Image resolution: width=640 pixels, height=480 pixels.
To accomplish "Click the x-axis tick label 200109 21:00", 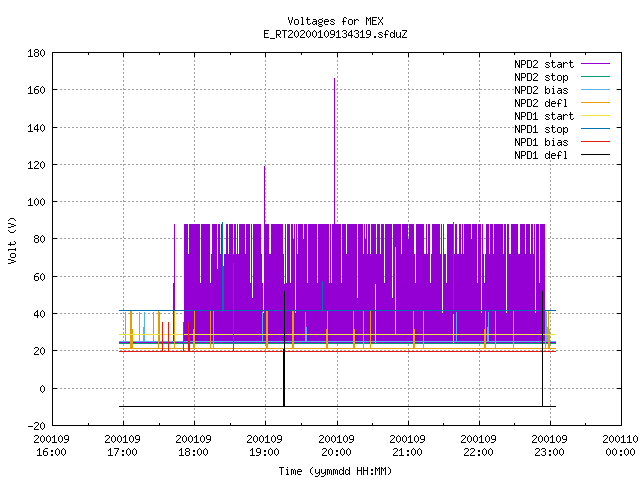I will point(407,446).
